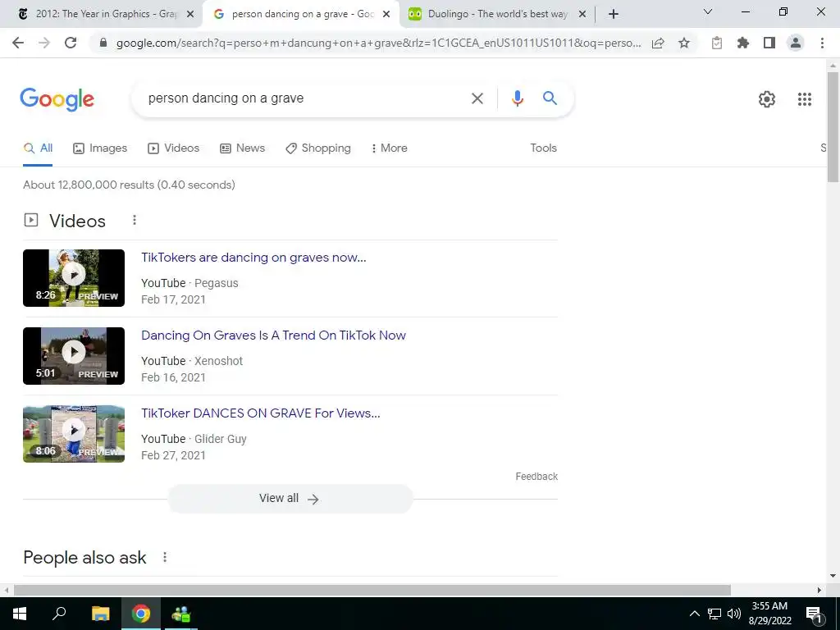Screen dimensions: 840x630
Task: Click the people app icon in taskbar
Action: click(x=181, y=614)
